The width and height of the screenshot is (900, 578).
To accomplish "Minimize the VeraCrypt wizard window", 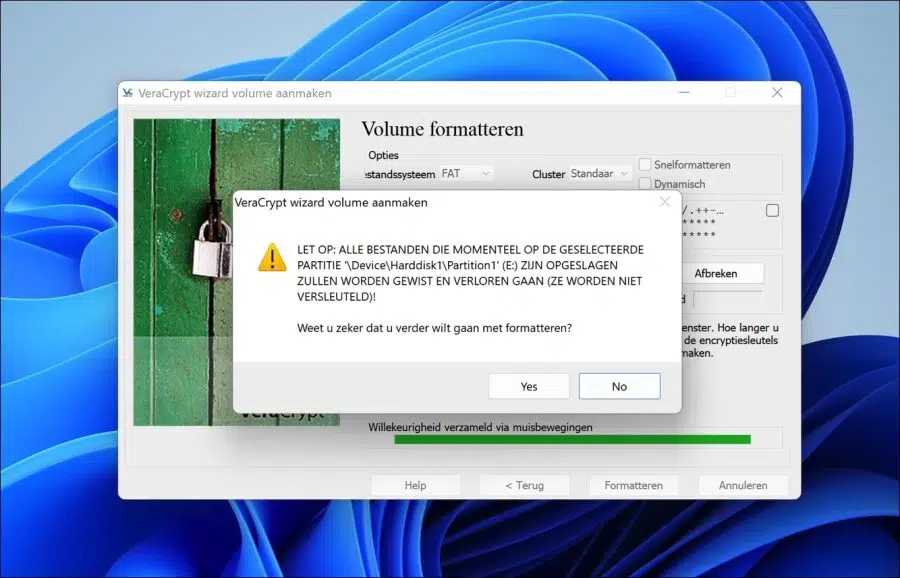I will [x=684, y=92].
